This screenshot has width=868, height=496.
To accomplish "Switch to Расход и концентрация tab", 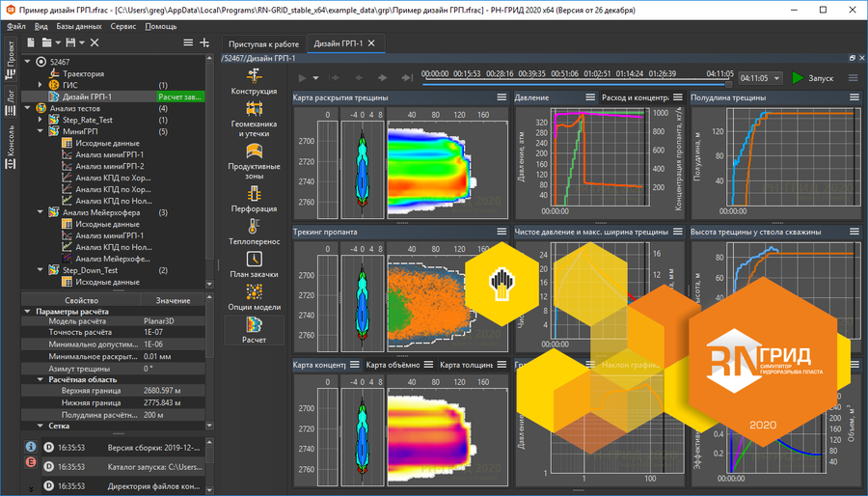I will click(636, 97).
